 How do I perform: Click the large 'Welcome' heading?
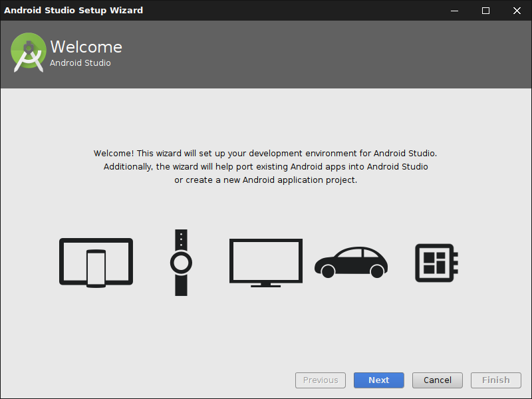click(x=86, y=47)
